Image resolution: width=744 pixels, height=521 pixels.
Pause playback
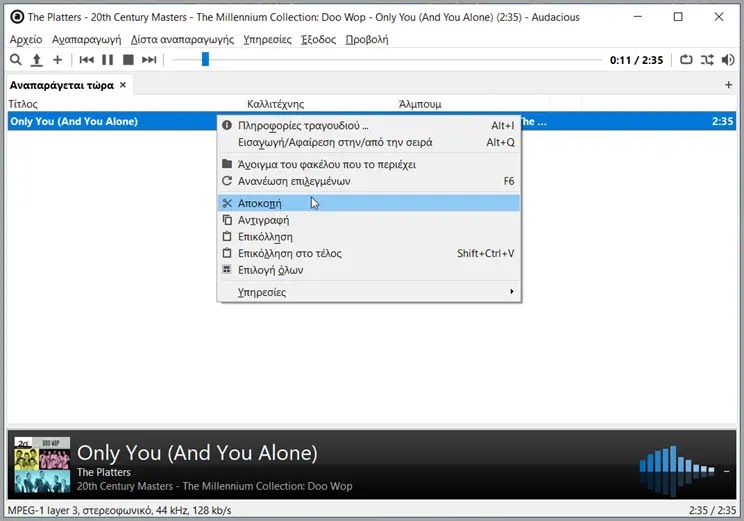coord(108,60)
